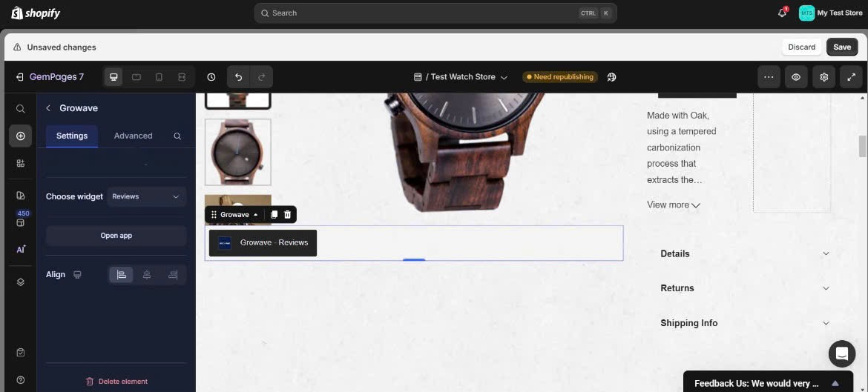This screenshot has width=868, height=392.
Task: Enter fullscreen editor mode
Action: pyautogui.click(x=851, y=77)
